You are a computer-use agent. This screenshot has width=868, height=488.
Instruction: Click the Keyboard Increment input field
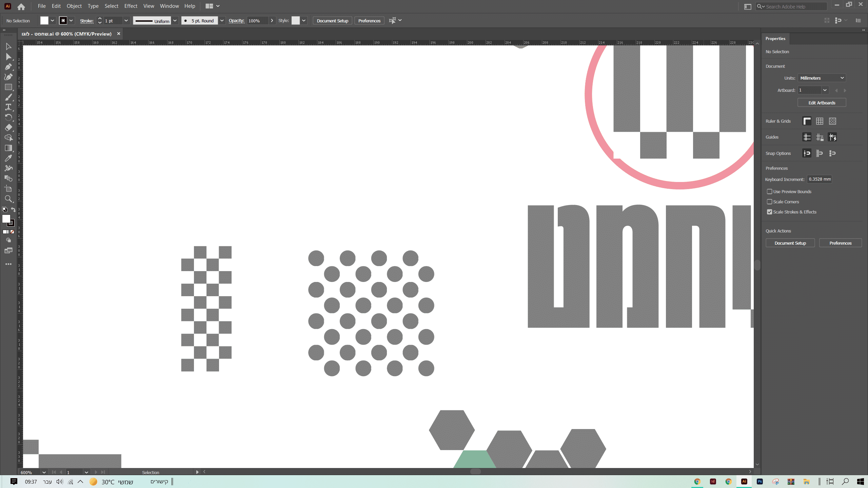[819, 179]
